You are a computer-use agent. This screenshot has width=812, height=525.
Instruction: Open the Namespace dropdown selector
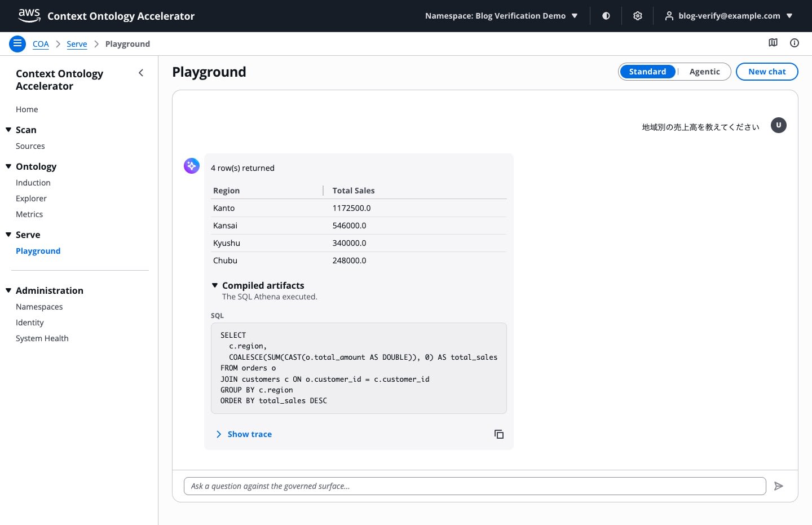[501, 16]
